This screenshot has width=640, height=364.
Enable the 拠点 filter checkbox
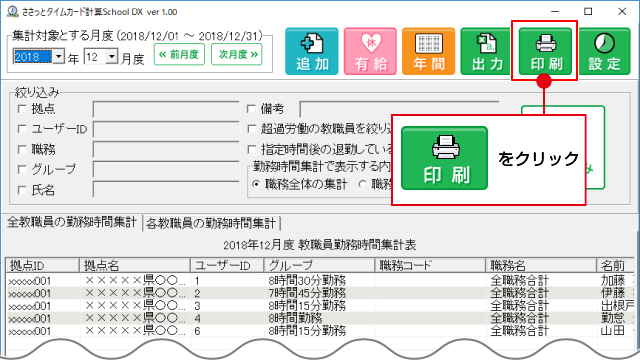click(22, 109)
